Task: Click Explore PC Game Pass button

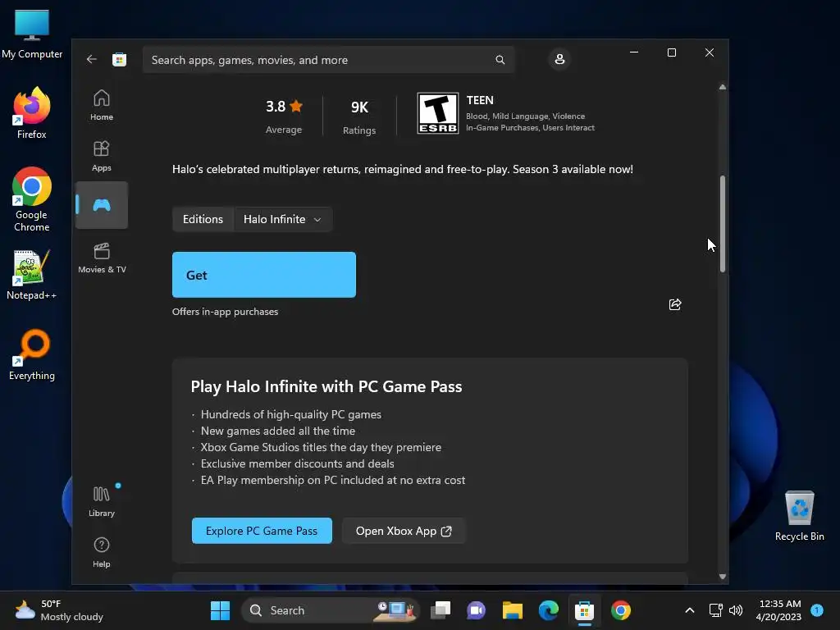Action: 262,531
